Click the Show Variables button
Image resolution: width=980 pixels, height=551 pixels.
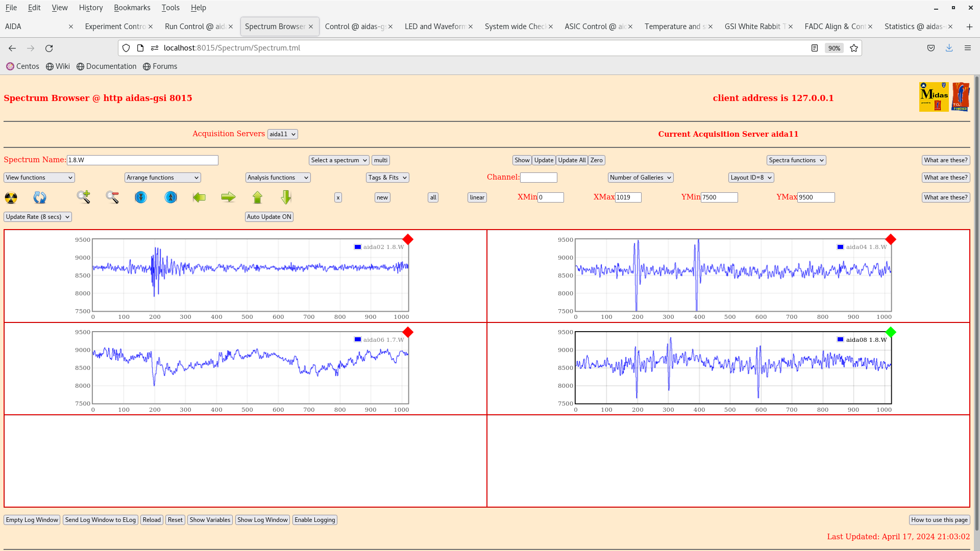[210, 520]
